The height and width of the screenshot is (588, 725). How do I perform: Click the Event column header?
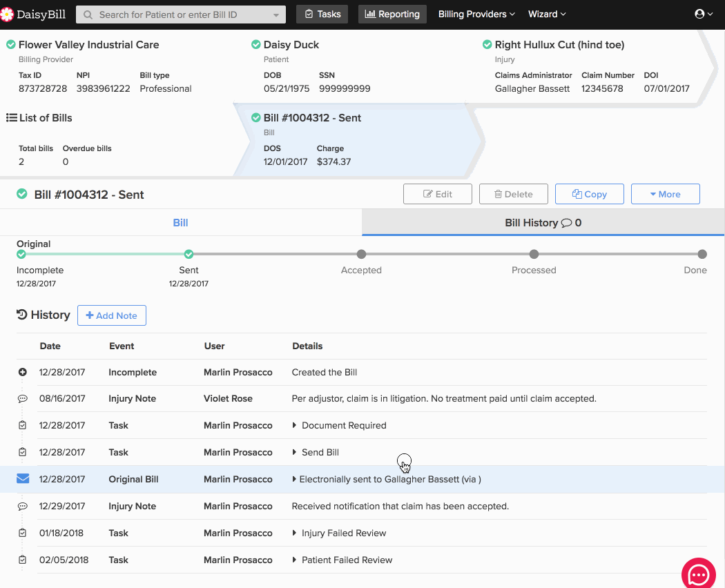pyautogui.click(x=122, y=346)
